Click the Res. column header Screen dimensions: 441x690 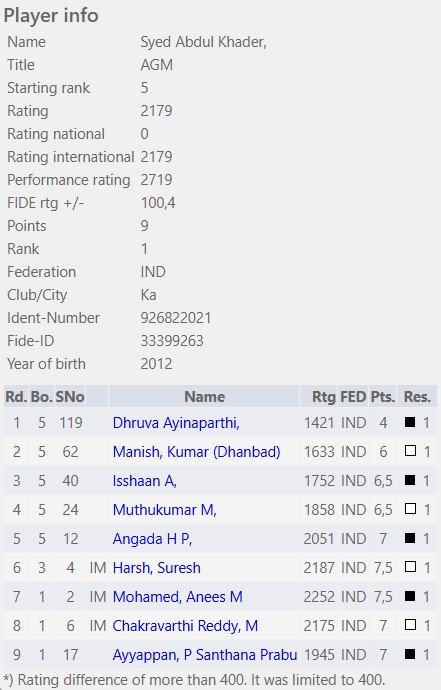[417, 397]
